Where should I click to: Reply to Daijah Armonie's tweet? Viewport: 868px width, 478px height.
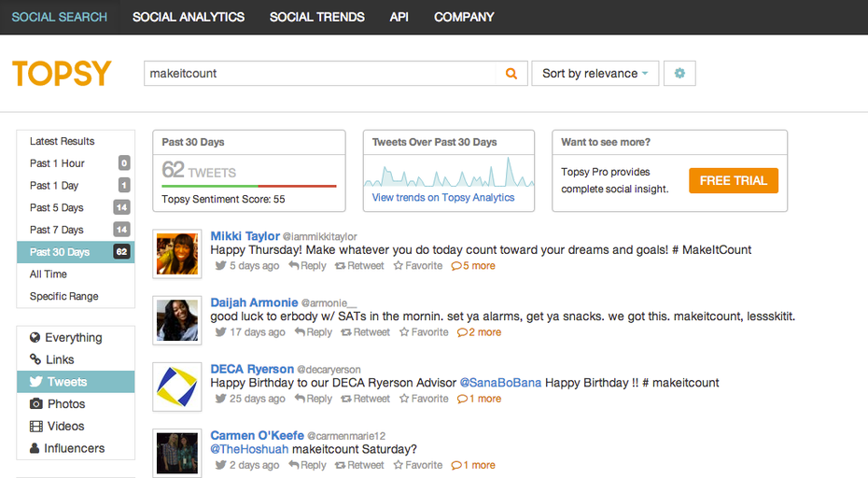click(x=314, y=332)
